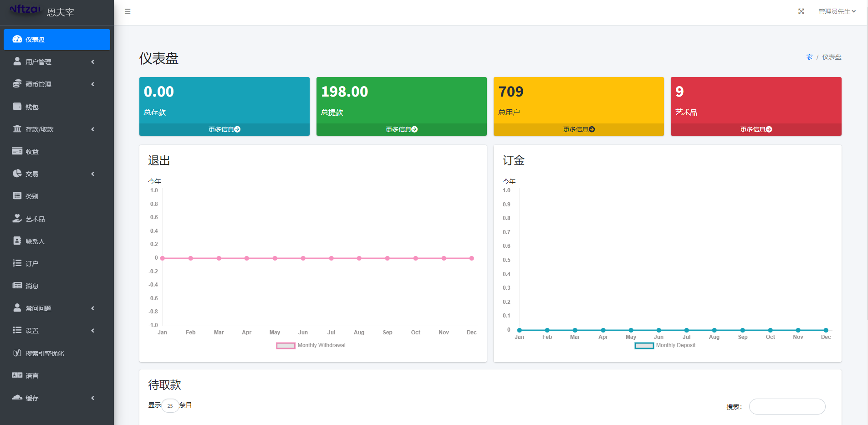Open 订户 subscribers menu item
The width and height of the screenshot is (868, 425).
coord(32,264)
